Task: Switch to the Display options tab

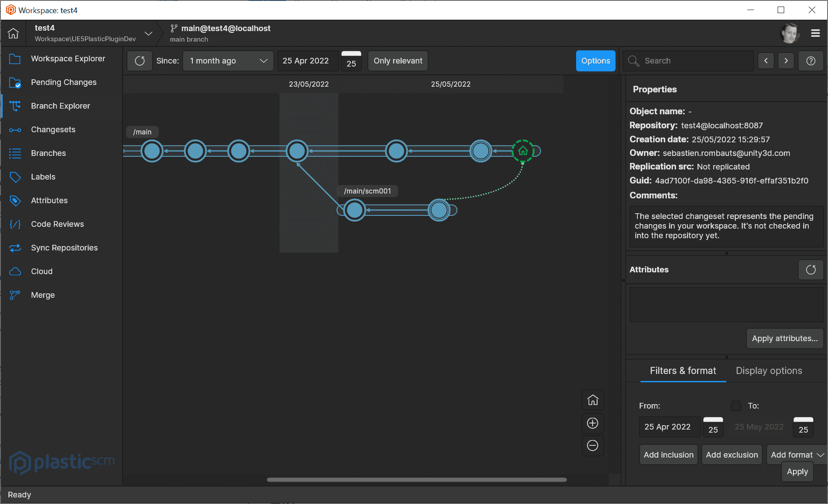Action: coord(768,370)
